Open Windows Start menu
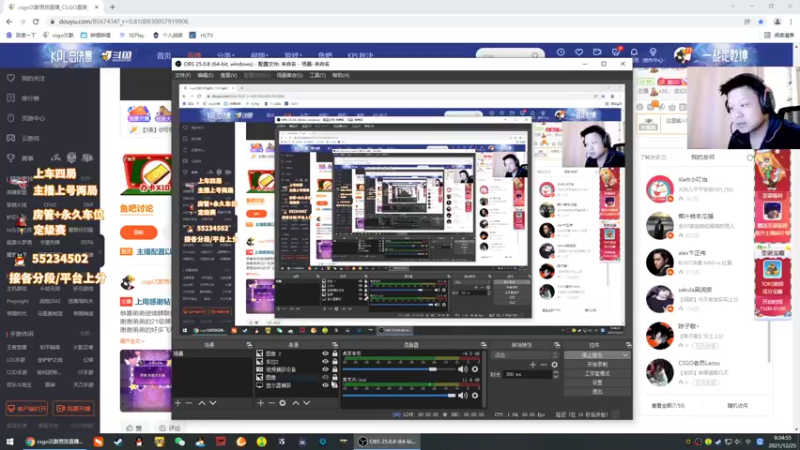 pos(10,442)
